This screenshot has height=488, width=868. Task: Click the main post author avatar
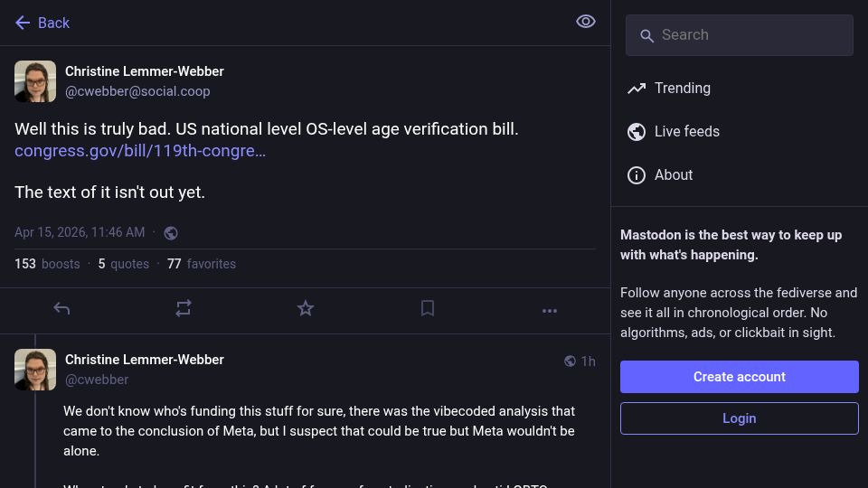click(35, 81)
